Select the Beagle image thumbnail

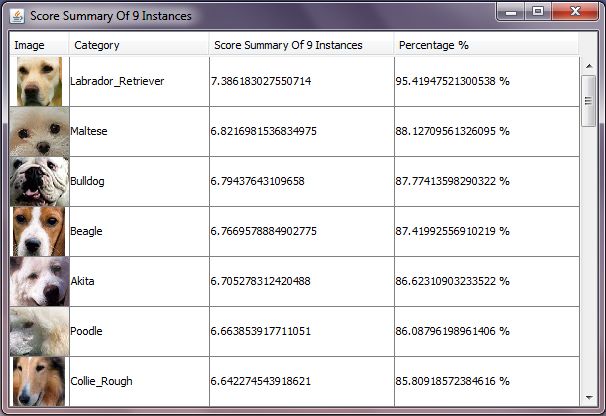[x=39, y=231]
